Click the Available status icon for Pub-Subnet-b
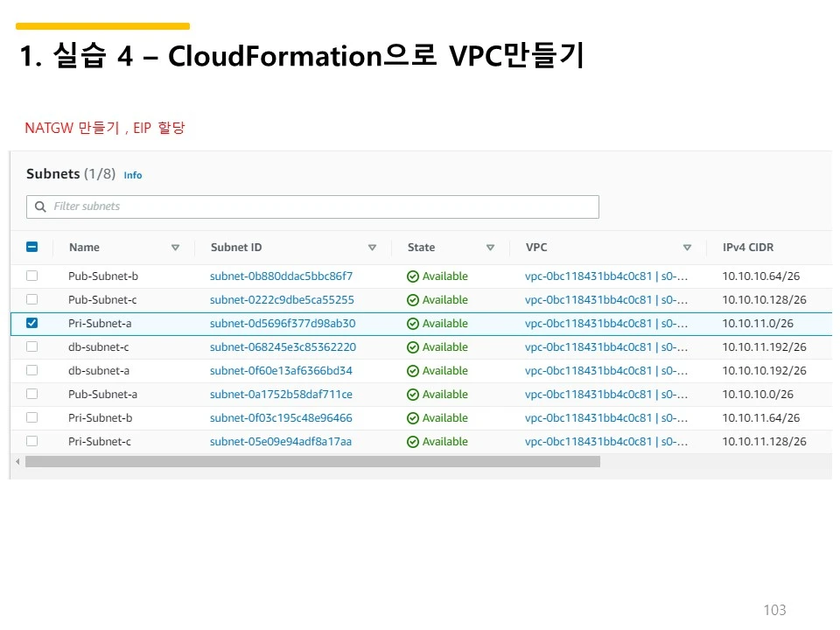Viewport: 840px width, 630px height. pos(412,276)
